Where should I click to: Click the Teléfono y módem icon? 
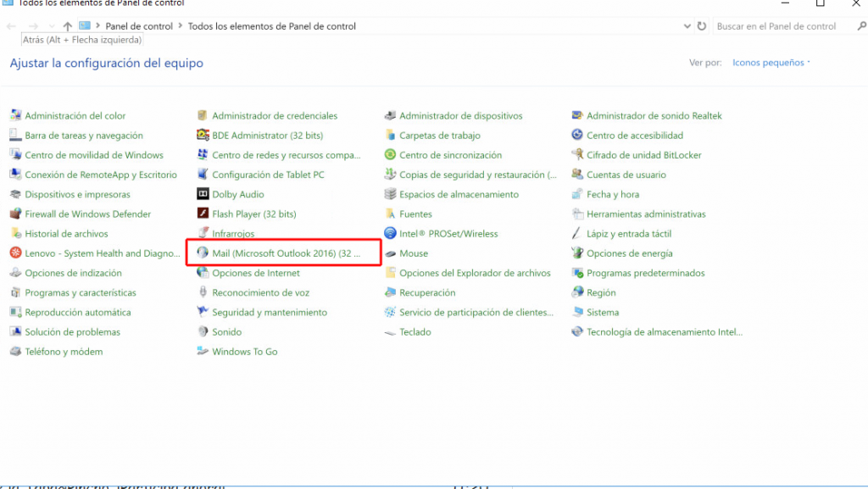[x=15, y=351]
